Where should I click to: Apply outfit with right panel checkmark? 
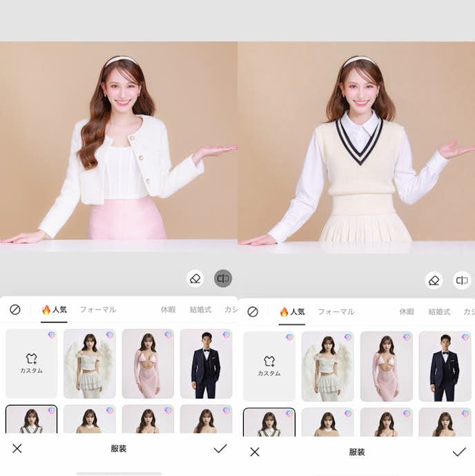pos(458,452)
